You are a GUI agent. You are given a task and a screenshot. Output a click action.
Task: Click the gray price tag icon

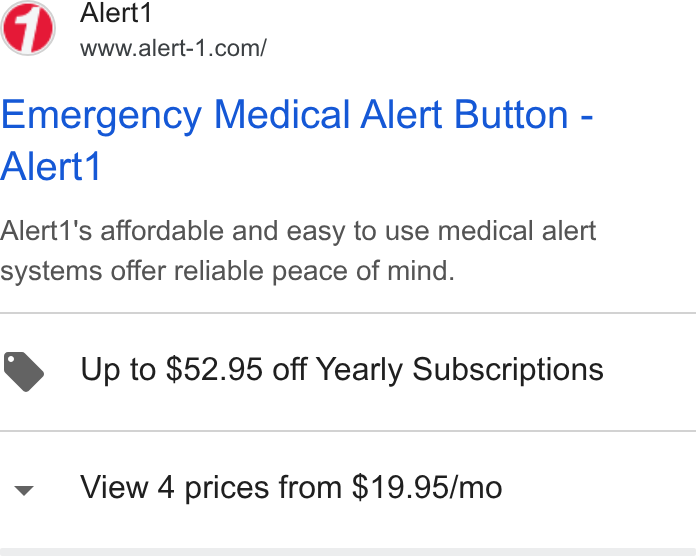click(24, 371)
